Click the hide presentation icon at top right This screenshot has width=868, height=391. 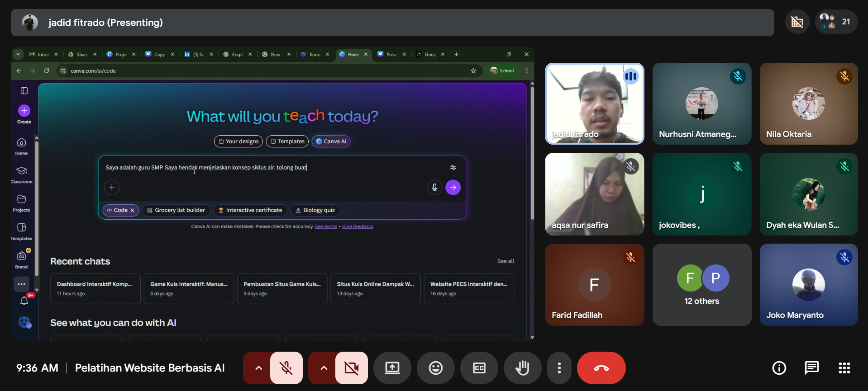pyautogui.click(x=797, y=22)
